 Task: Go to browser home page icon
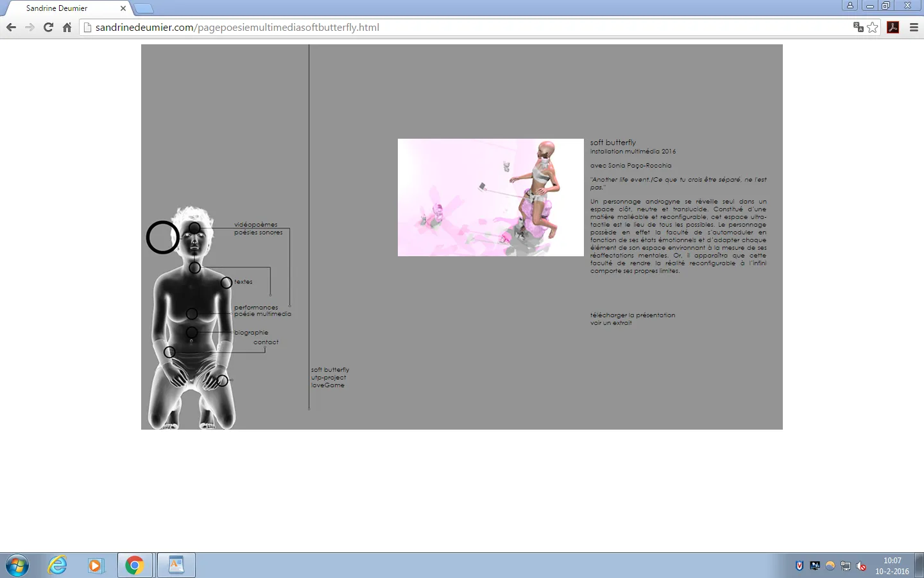click(x=67, y=28)
